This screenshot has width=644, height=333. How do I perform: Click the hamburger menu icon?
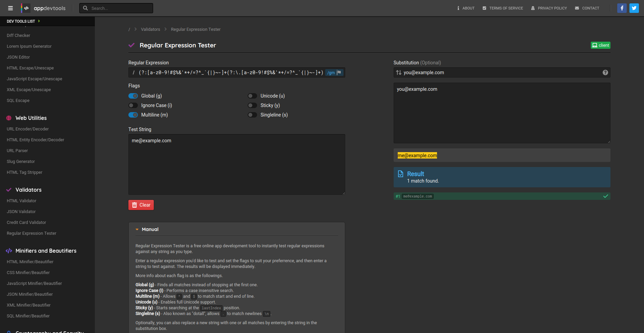[11, 8]
